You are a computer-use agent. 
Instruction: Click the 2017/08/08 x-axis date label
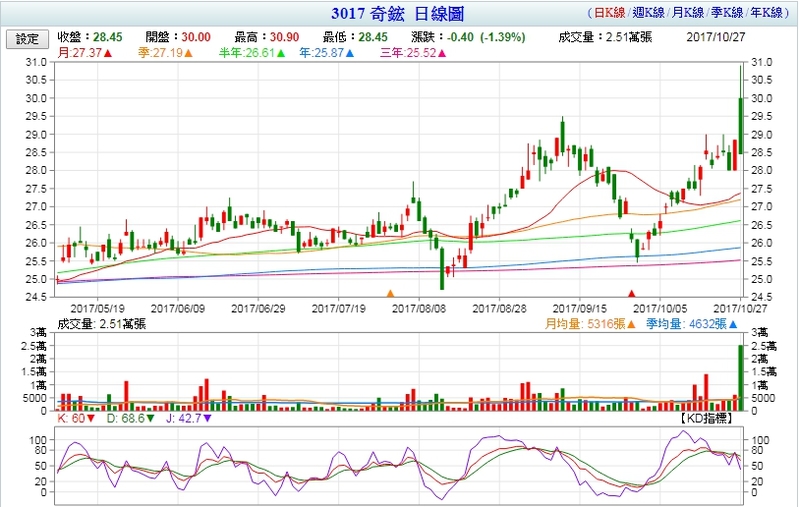pos(419,309)
